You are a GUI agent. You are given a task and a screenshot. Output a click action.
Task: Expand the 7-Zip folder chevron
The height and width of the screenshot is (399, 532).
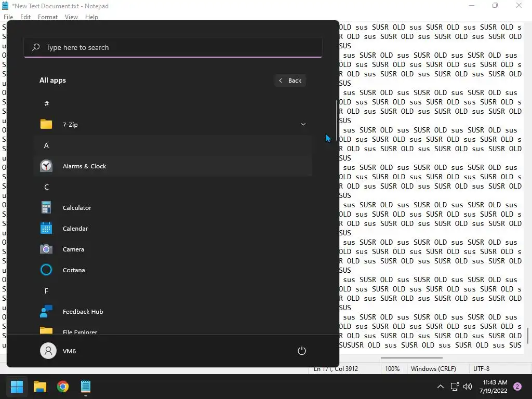tap(303, 124)
